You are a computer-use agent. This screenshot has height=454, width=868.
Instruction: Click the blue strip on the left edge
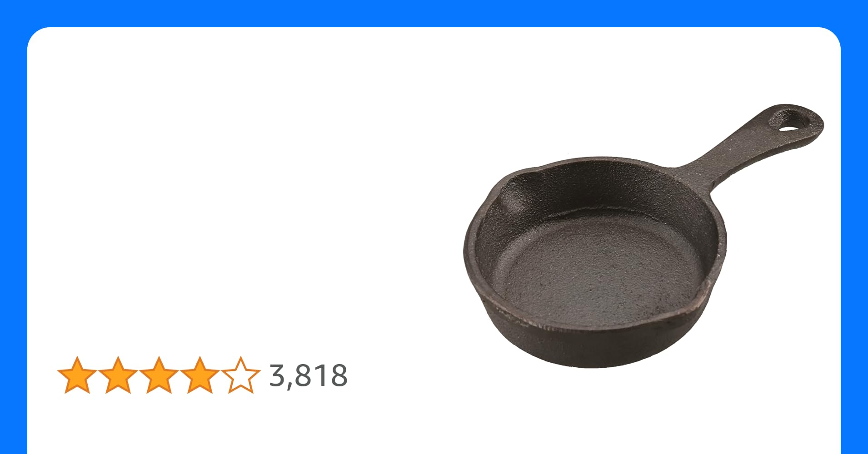click(x=13, y=241)
